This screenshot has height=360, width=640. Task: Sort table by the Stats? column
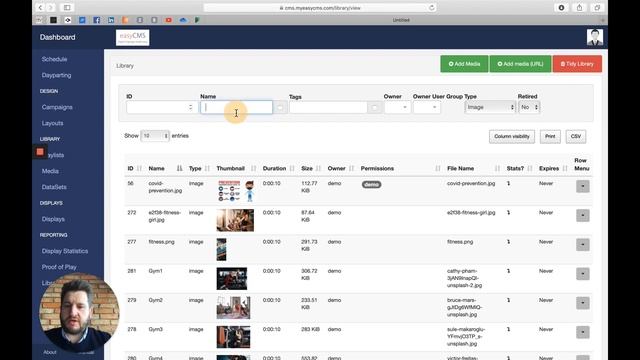(x=519, y=168)
